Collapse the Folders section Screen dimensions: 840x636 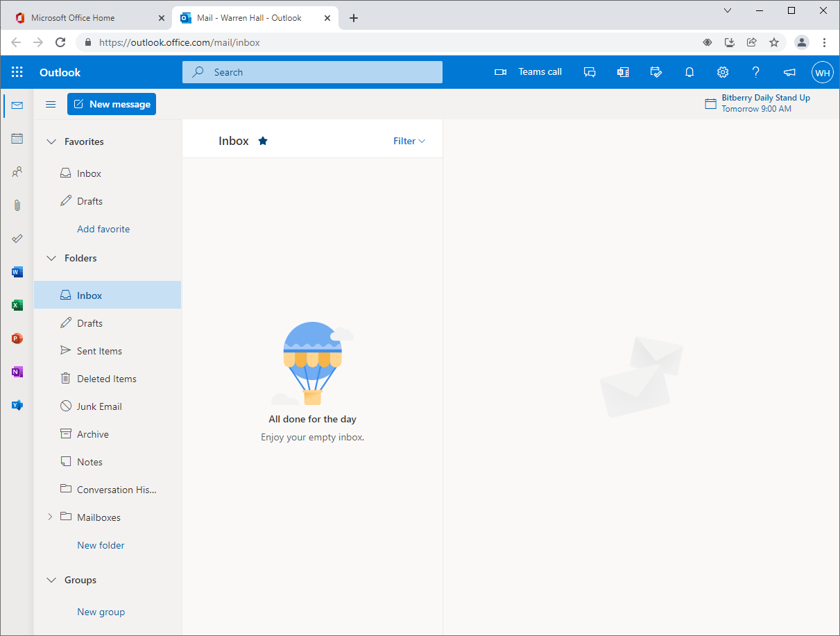coord(51,258)
